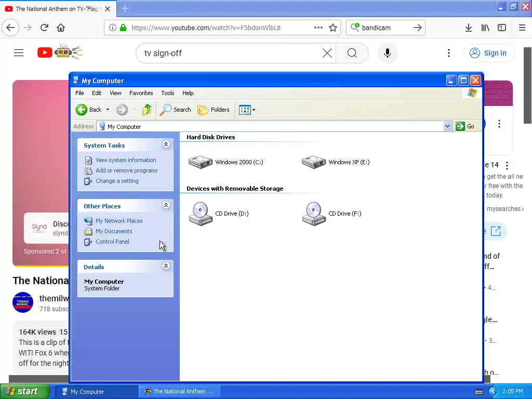Click the YouTube Sign in button
Image resolution: width=532 pixels, height=399 pixels.
click(x=488, y=53)
